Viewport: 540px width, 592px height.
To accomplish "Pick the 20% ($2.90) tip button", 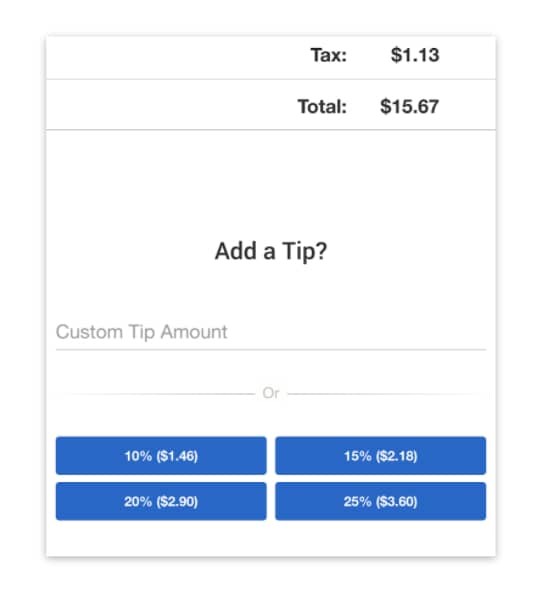I will pyautogui.click(x=161, y=501).
